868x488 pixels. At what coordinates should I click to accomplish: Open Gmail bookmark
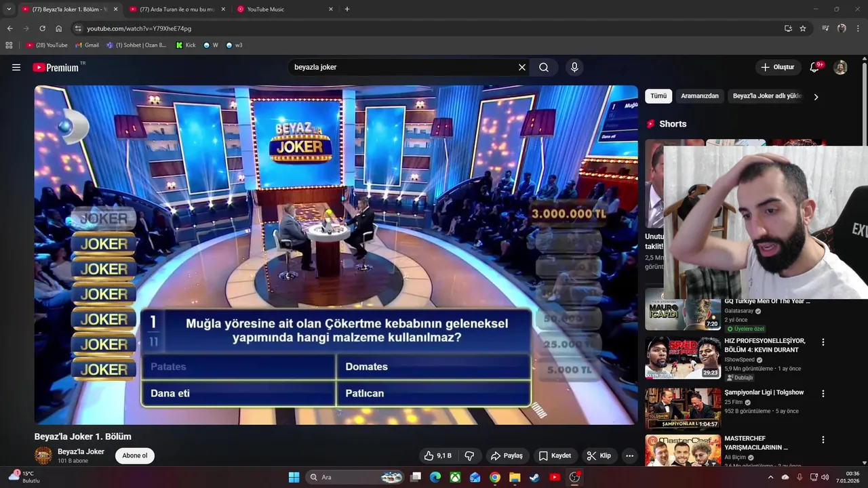pyautogui.click(x=87, y=45)
